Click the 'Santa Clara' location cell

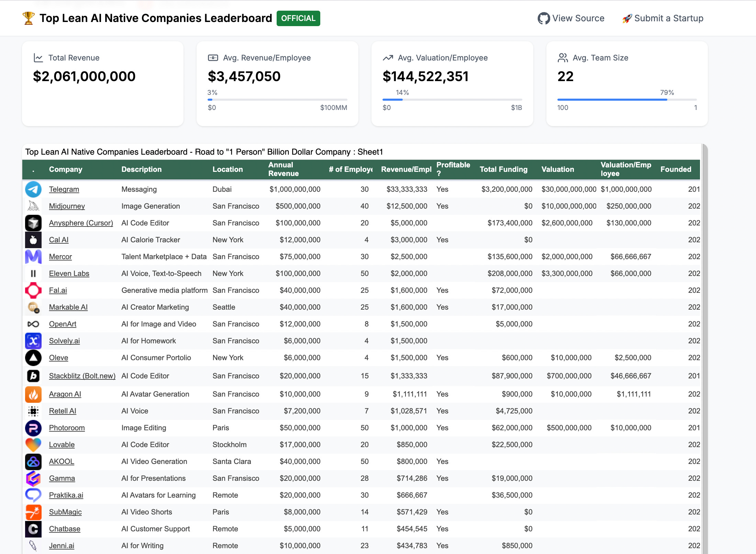click(x=232, y=462)
